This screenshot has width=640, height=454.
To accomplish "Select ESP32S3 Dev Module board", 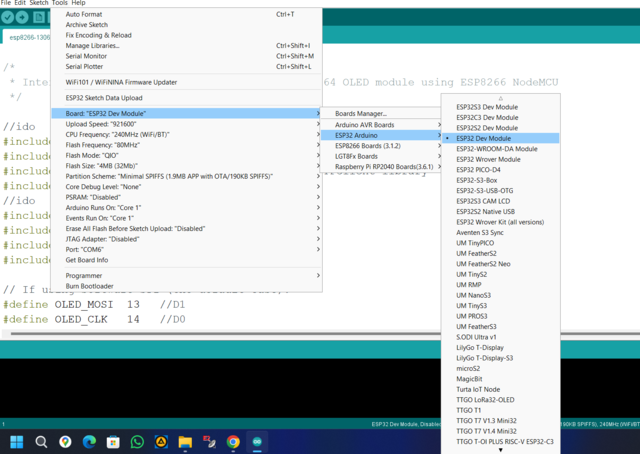I will [500, 107].
